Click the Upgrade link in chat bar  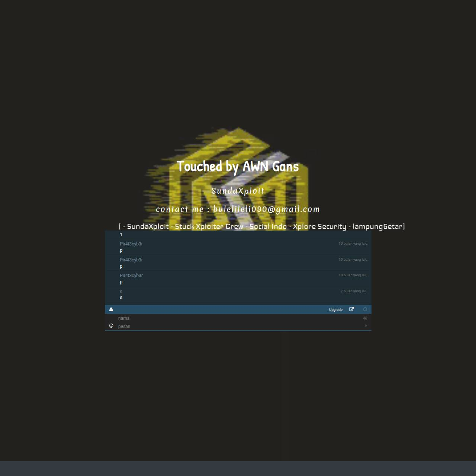pyautogui.click(x=336, y=310)
